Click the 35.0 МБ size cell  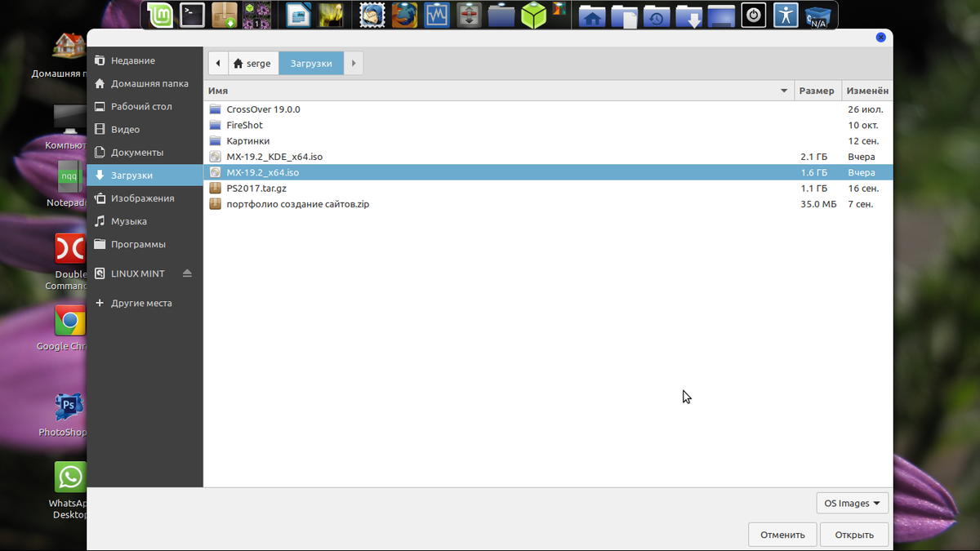(x=818, y=204)
